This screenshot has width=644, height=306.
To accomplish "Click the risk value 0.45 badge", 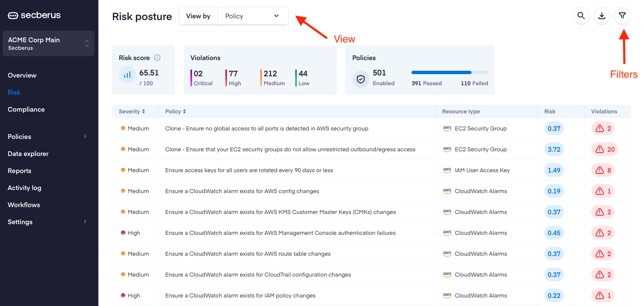I will [x=554, y=233].
